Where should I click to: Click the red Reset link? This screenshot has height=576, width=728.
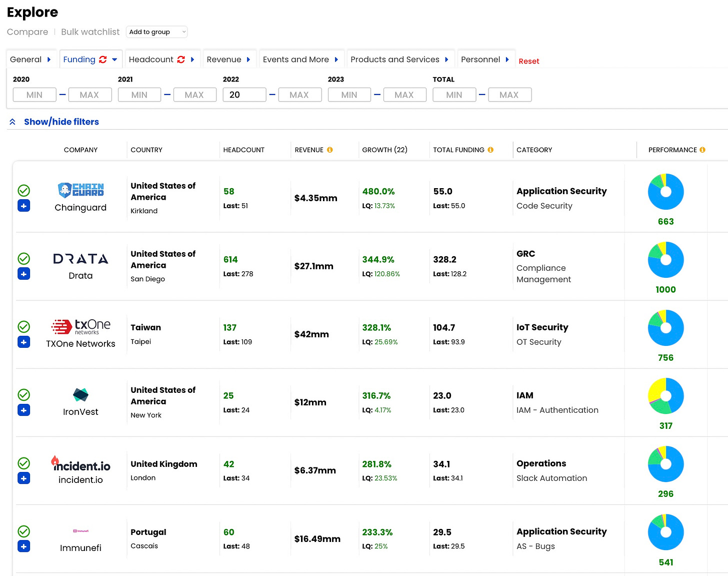coord(529,61)
